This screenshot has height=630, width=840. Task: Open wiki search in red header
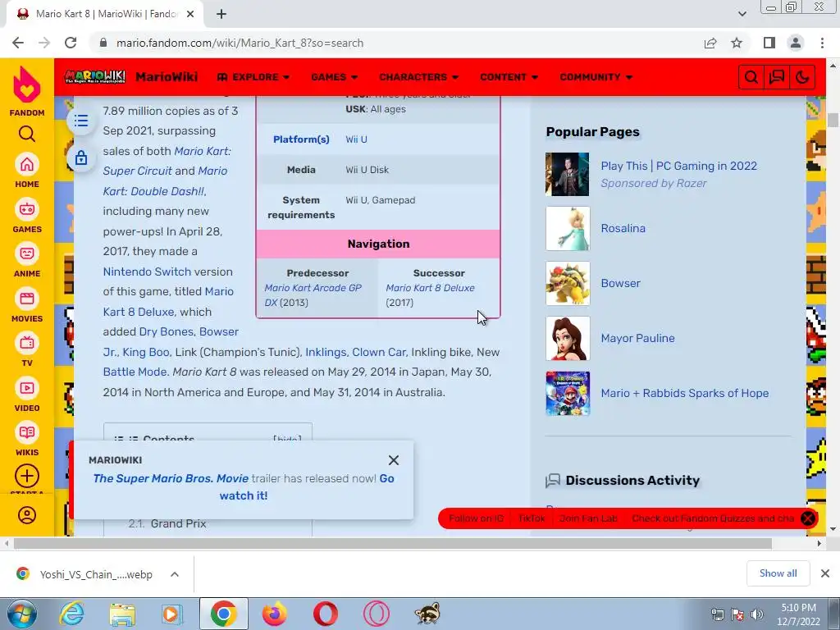point(751,77)
